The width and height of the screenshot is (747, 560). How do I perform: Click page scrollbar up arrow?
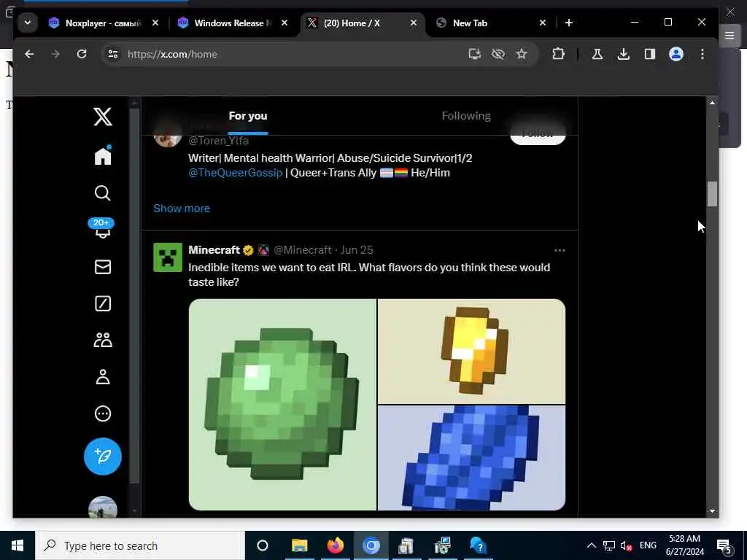coord(712,103)
